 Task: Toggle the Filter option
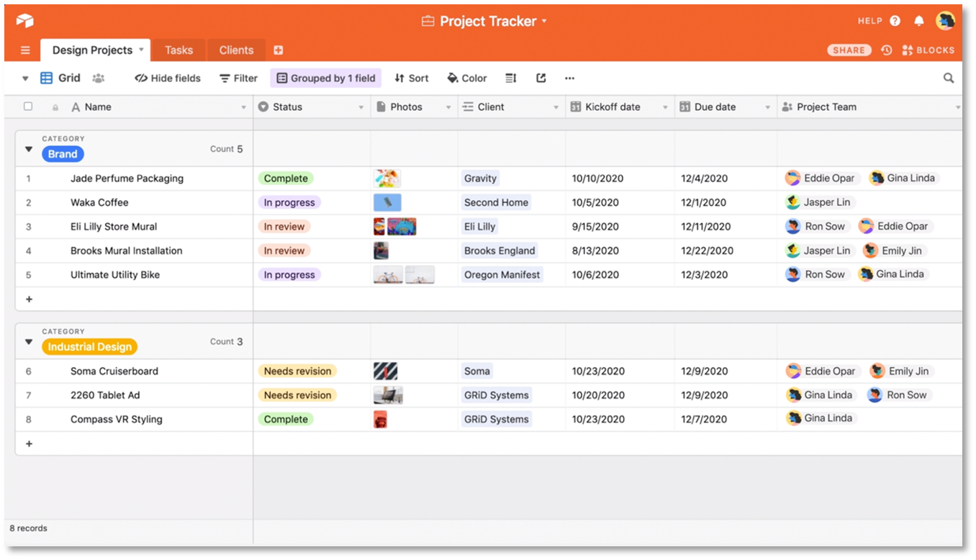click(238, 78)
